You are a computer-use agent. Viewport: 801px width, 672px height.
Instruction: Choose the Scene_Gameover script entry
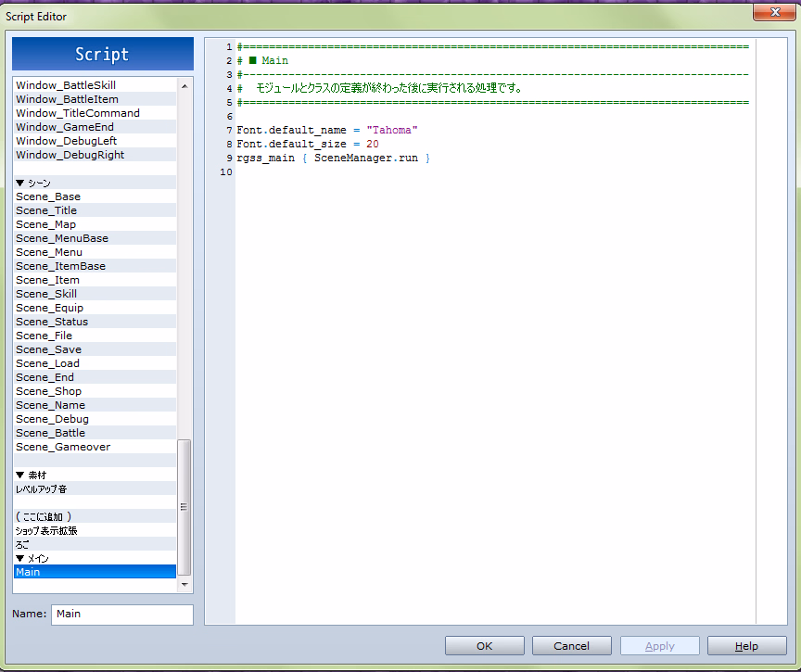[x=63, y=447]
